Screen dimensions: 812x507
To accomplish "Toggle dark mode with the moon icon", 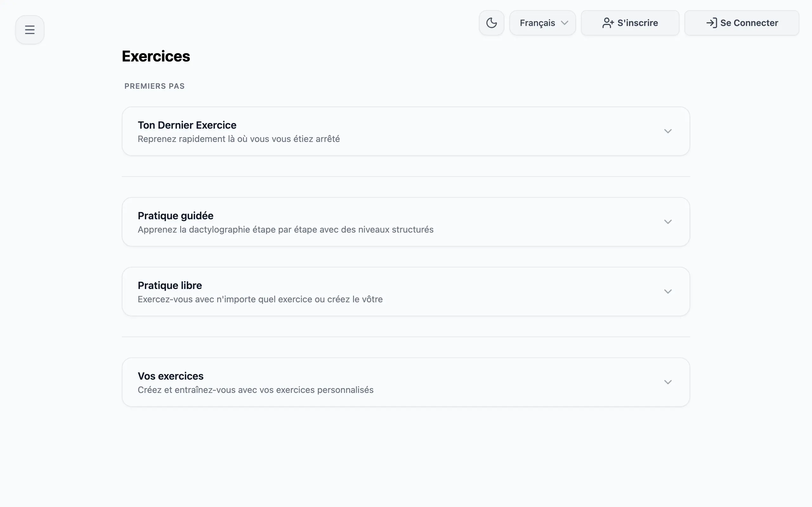I will point(491,22).
